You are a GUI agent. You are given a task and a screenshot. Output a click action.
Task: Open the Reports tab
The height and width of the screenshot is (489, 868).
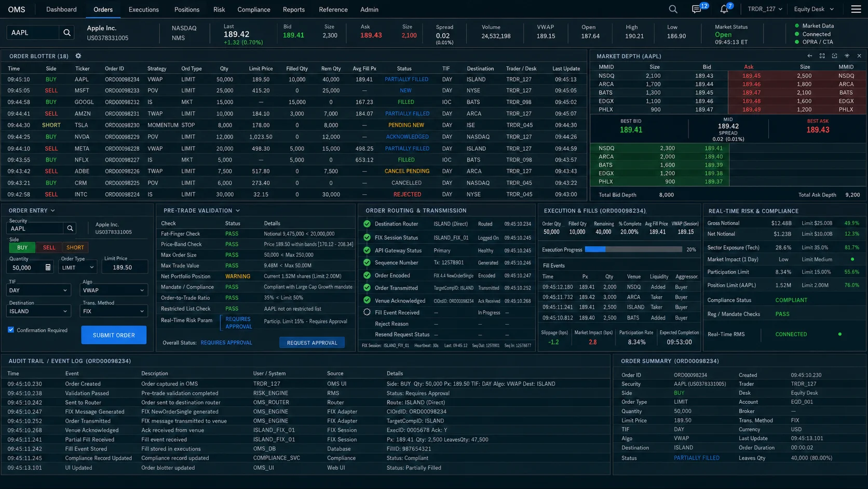(294, 9)
